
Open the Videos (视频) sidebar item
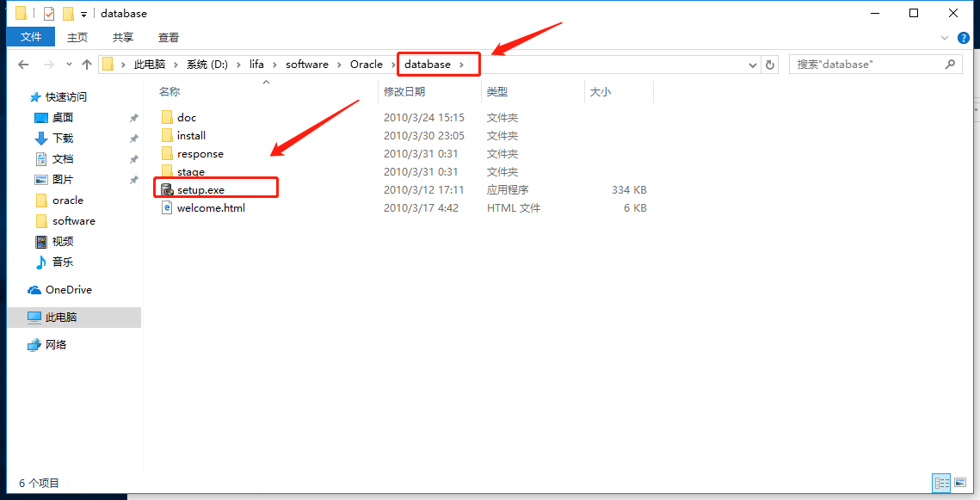[63, 241]
